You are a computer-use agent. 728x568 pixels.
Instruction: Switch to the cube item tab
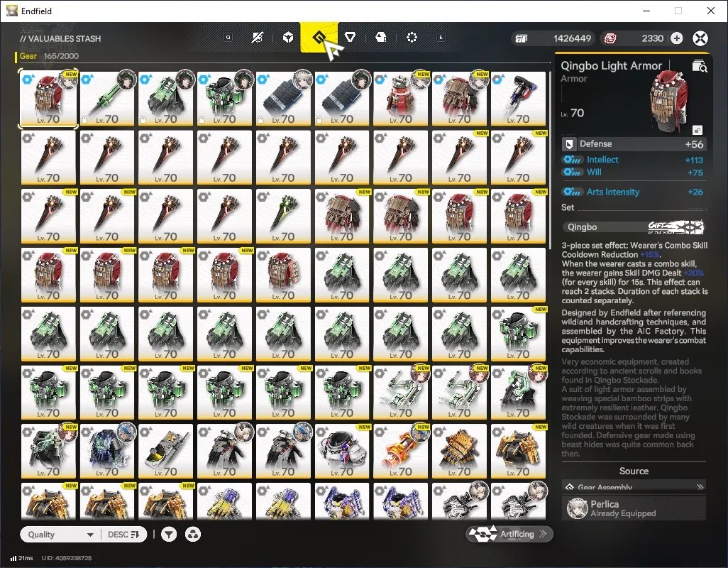[x=288, y=38]
